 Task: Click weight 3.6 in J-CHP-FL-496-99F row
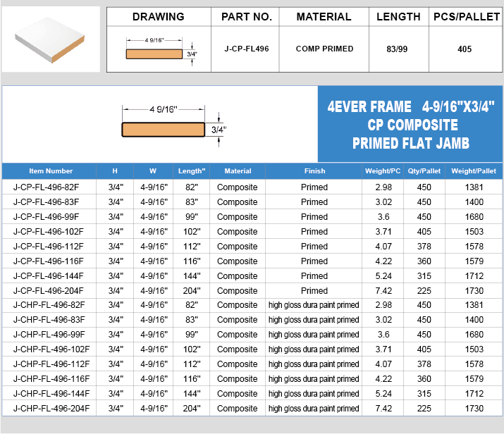point(383,335)
